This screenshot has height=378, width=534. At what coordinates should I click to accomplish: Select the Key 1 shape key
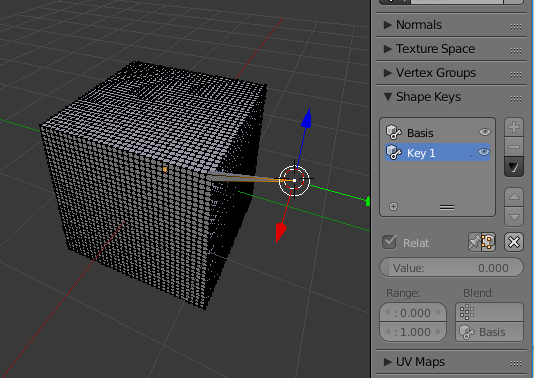438,153
